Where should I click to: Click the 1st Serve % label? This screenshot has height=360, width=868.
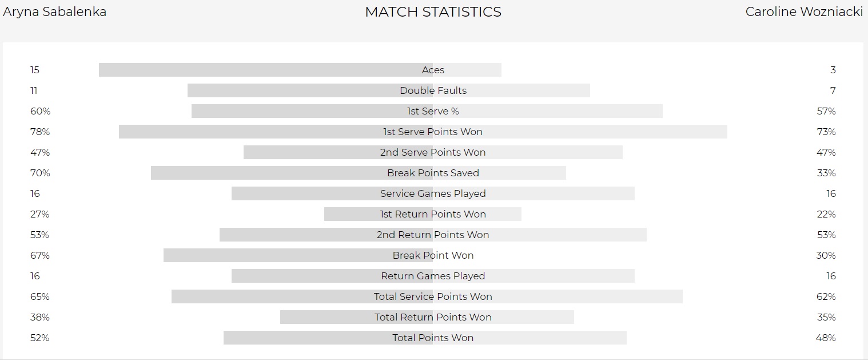tap(433, 111)
